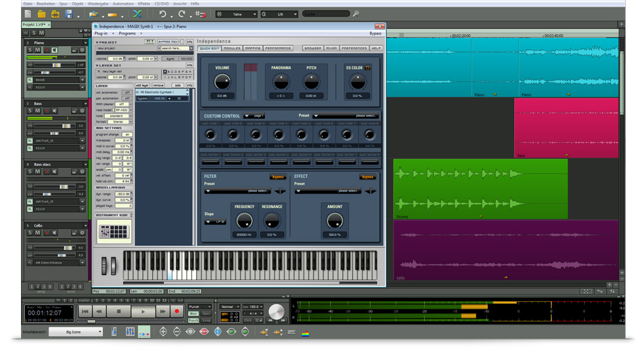Open the Takte grid dropdown
Screen dimensions: 644x351
click(x=237, y=14)
